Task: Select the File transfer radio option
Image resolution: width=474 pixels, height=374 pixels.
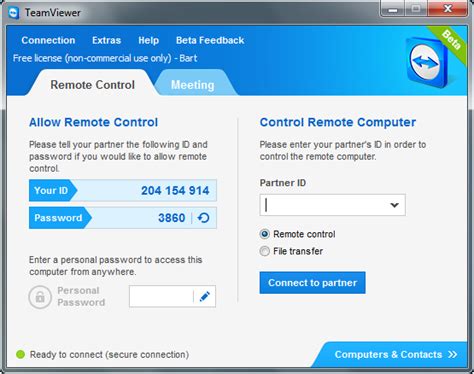Action: pyautogui.click(x=264, y=251)
